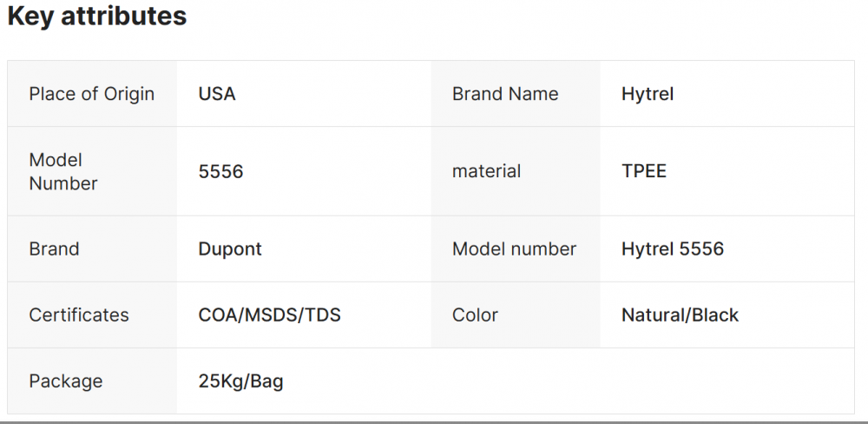Select the Dupont brand value
868x424 pixels.
pyautogui.click(x=230, y=248)
